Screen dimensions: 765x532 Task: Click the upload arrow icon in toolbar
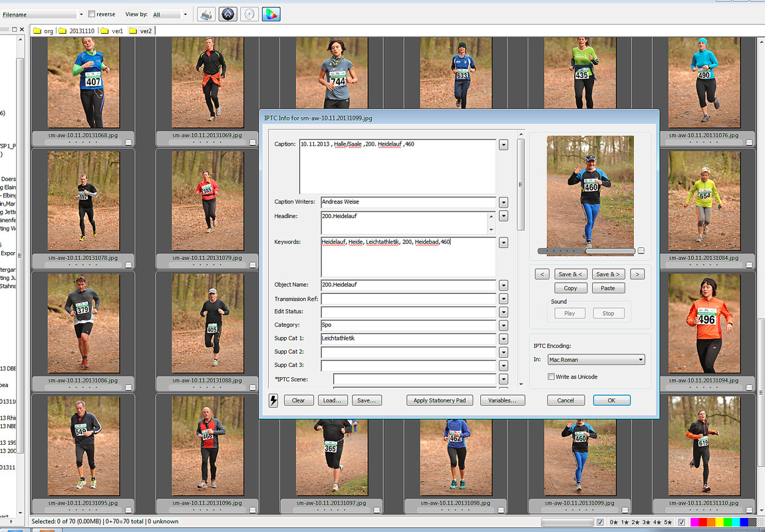(228, 14)
